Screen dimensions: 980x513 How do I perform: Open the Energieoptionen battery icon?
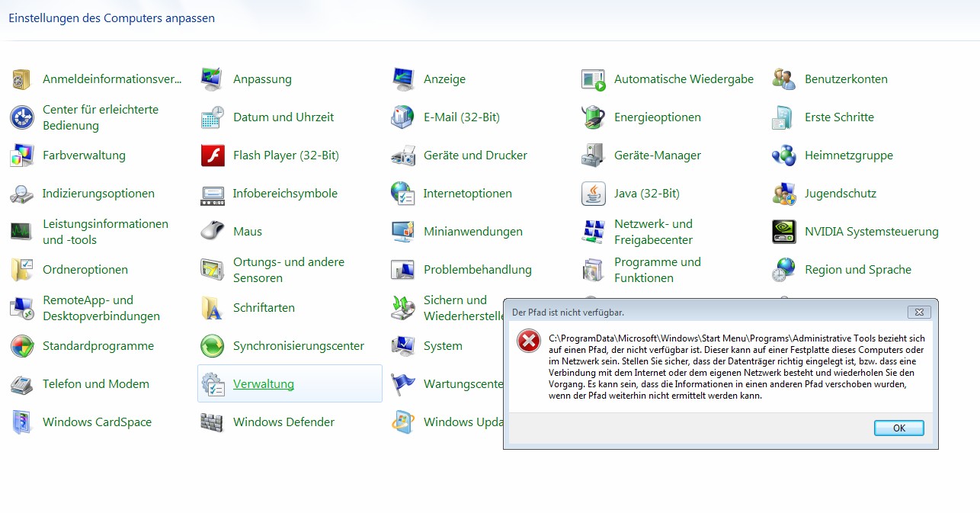point(593,117)
